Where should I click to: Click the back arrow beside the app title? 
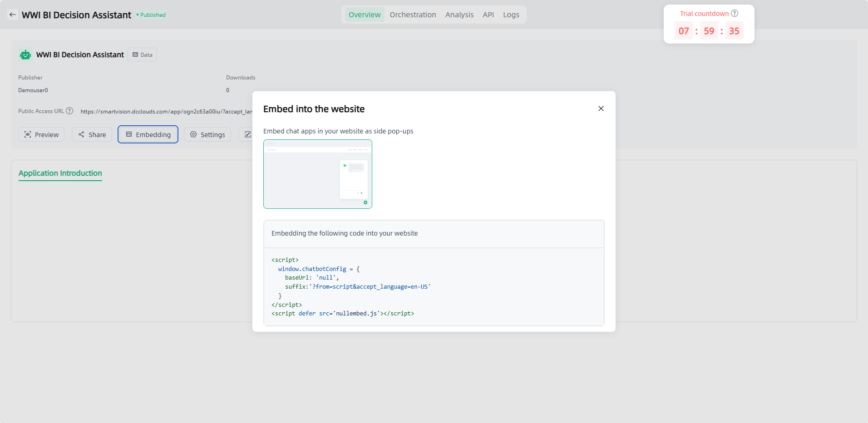coord(13,15)
